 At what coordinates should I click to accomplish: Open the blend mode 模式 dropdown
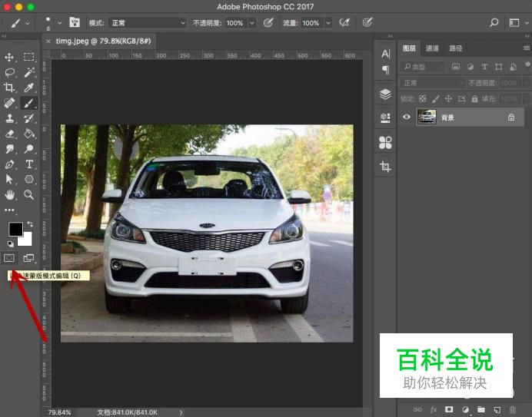pyautogui.click(x=148, y=23)
